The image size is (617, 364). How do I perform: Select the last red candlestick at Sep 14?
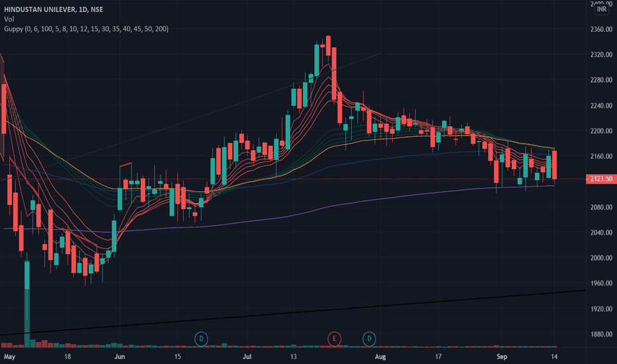coord(554,165)
